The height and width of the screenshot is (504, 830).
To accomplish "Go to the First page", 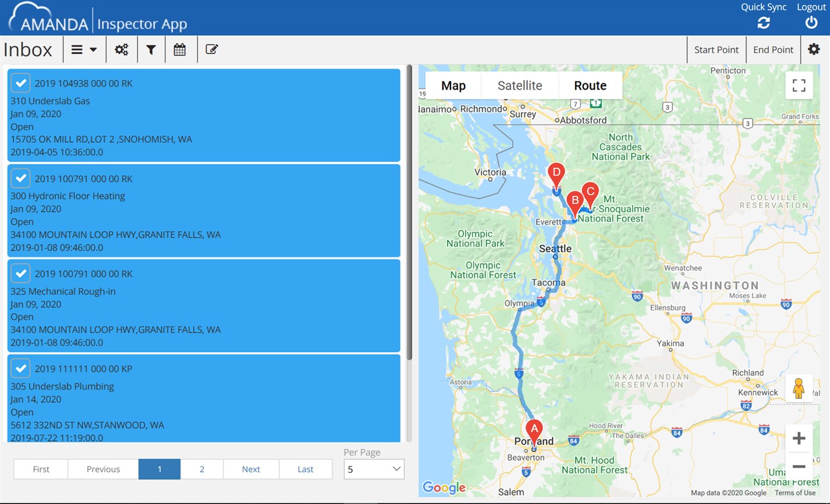I will [41, 469].
